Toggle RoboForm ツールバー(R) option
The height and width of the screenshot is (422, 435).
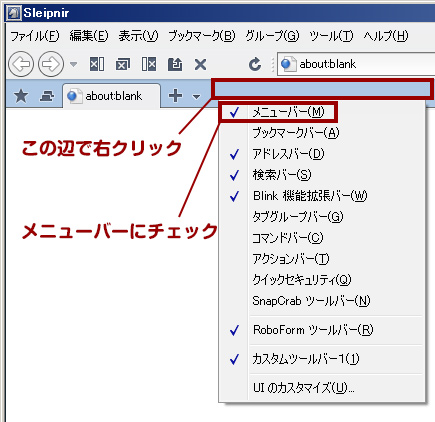pos(322,330)
